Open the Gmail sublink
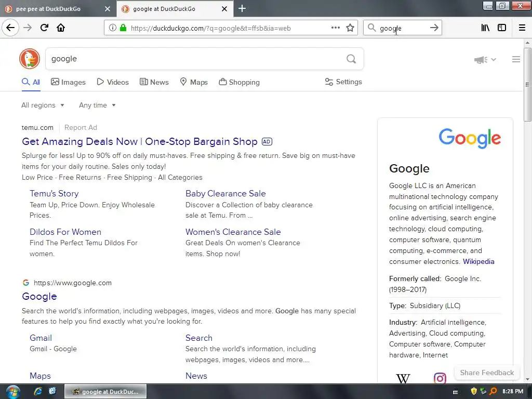Screen dimensions: 532x399 (41, 338)
